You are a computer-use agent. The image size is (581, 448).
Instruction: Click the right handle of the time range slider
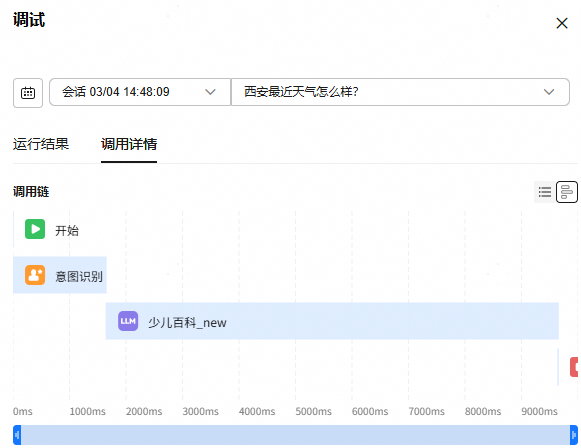click(574, 435)
